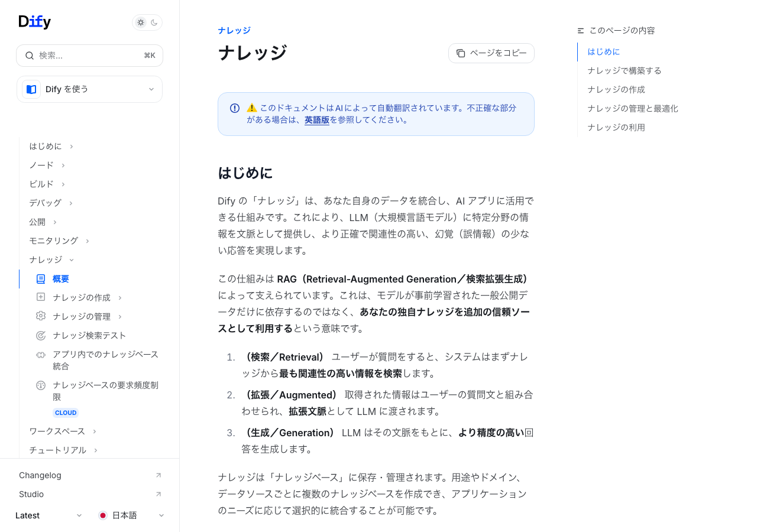Click the ナレッジの作成 plus icon
The width and height of the screenshot is (757, 532).
click(x=41, y=297)
